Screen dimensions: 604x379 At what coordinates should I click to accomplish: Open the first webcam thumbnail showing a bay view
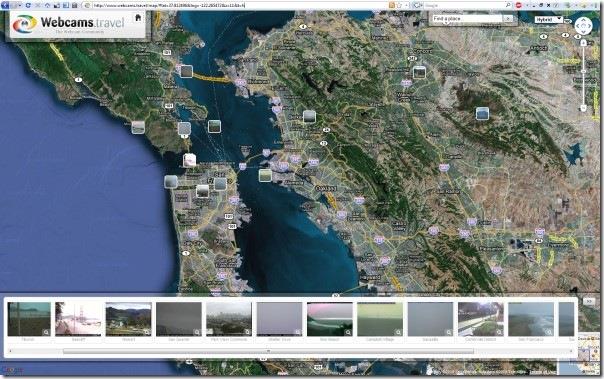(29, 319)
